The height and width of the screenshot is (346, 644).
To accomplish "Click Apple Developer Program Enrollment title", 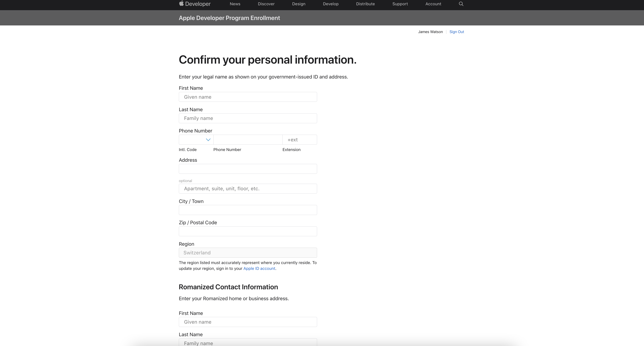I will click(229, 18).
